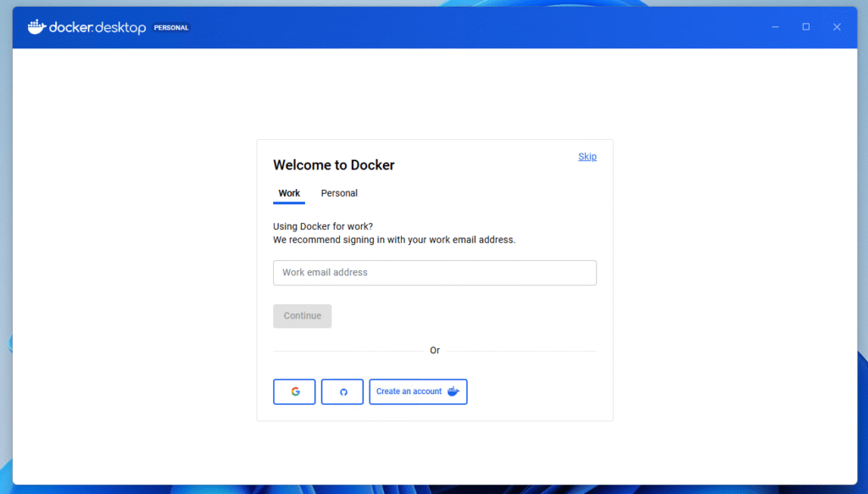Click the whale icon beside Create an account

(453, 391)
